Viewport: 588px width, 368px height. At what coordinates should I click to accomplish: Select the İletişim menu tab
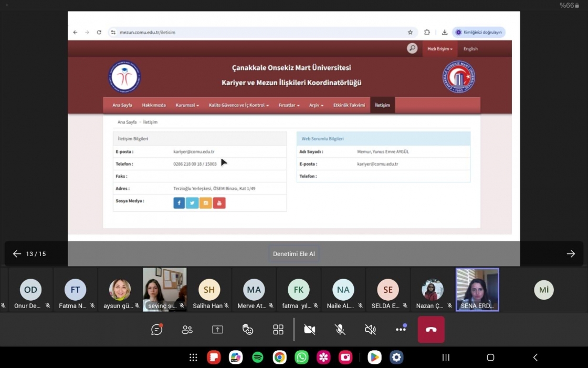click(x=383, y=105)
